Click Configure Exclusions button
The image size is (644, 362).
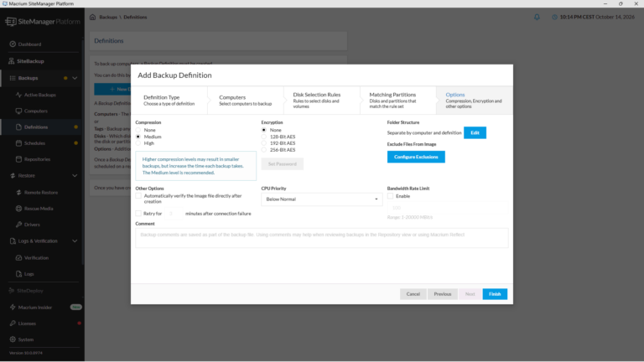[416, 157]
